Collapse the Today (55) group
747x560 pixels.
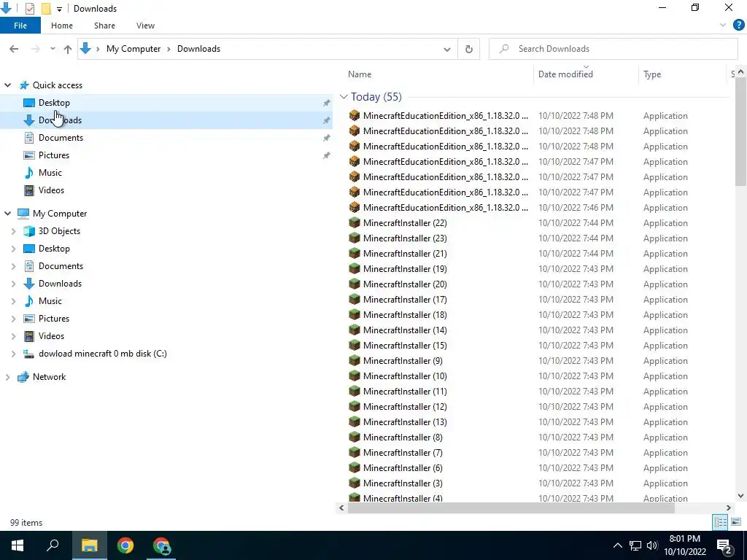point(344,97)
